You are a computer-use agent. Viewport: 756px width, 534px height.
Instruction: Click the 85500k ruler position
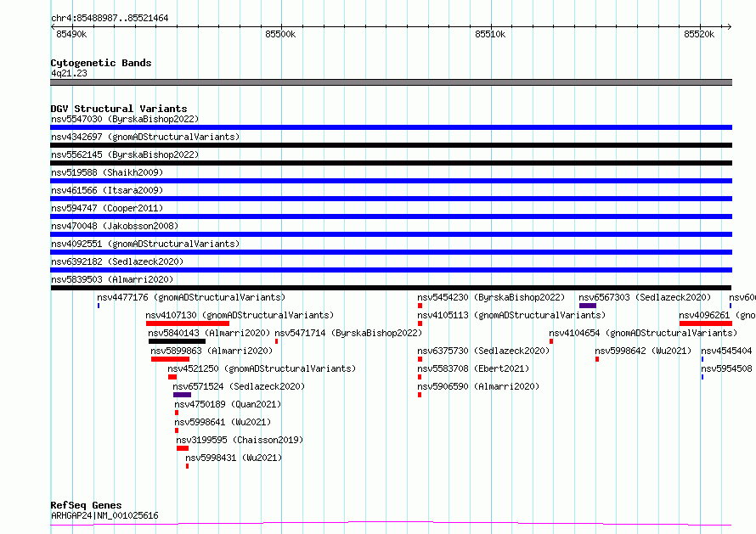point(280,34)
